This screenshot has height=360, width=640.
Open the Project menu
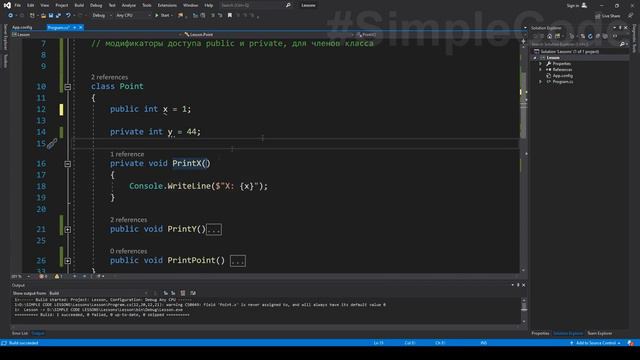tap(62, 5)
